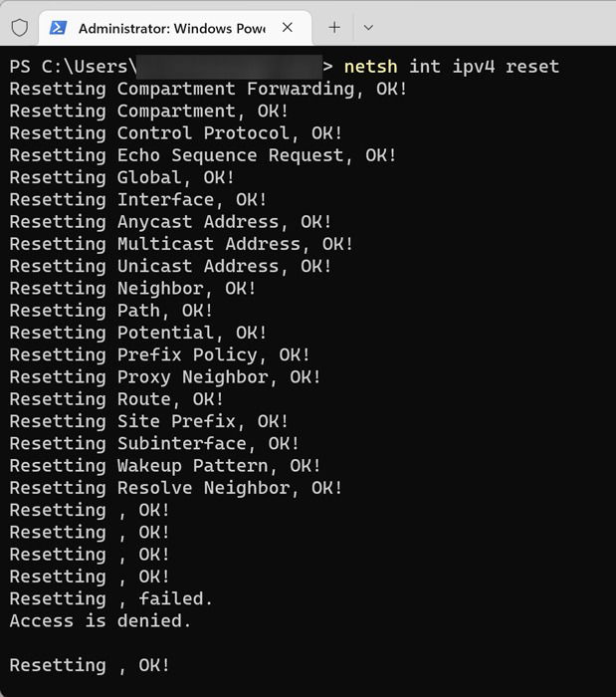Click the "Resetting Multicast Address" line
The image size is (616, 697).
(181, 244)
